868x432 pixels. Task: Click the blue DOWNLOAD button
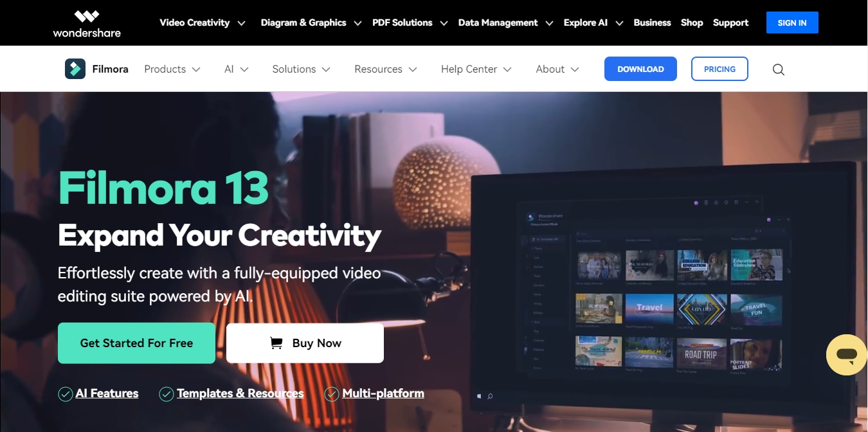pos(640,69)
